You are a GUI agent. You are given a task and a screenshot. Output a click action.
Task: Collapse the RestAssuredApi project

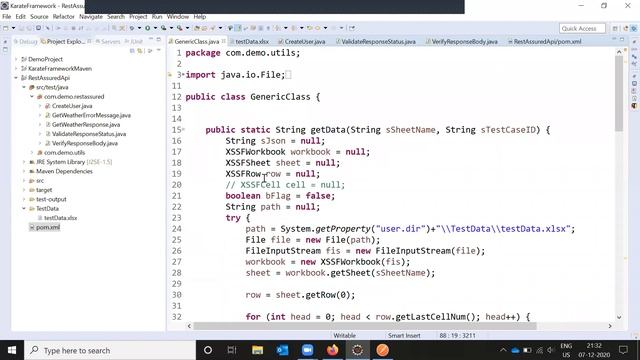click(x=16, y=78)
